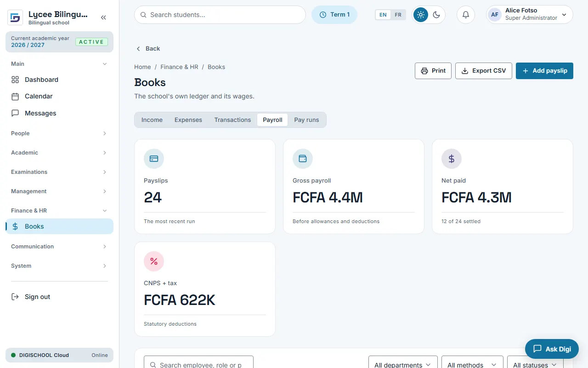
Task: Sign out of the account
Action: coord(59,297)
